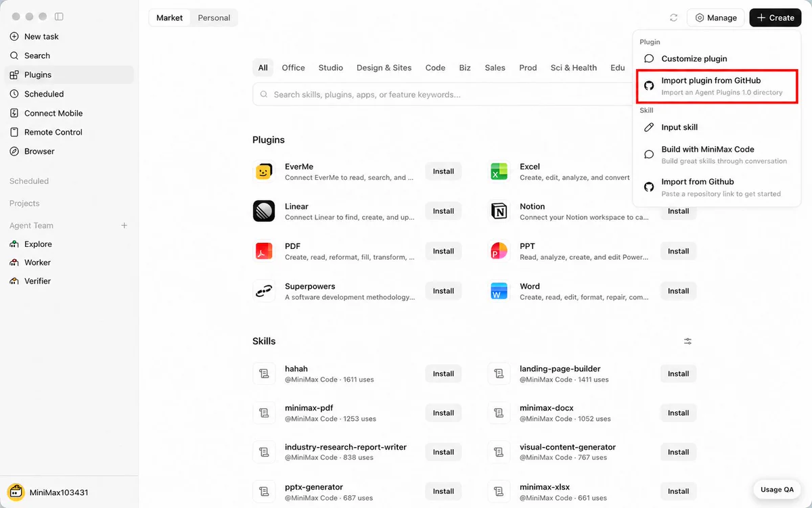This screenshot has height=508, width=812.
Task: Click the Projects section label
Action: coord(24,203)
